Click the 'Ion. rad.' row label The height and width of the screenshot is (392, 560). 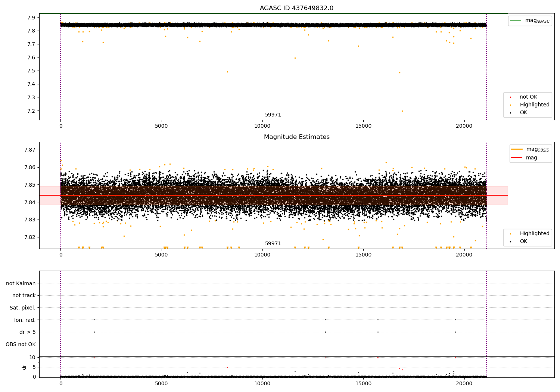coord(25,320)
